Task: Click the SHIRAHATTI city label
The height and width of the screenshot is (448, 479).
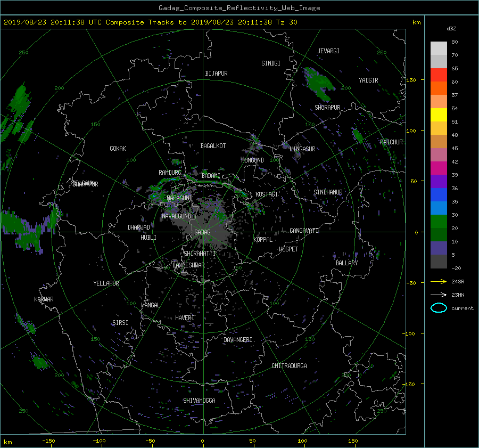Action: [200, 254]
